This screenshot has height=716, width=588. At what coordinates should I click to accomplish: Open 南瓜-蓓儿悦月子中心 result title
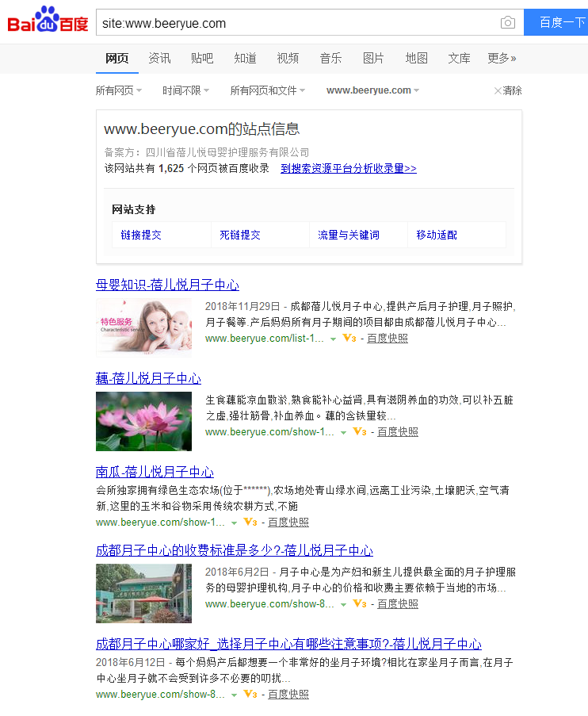pos(155,472)
